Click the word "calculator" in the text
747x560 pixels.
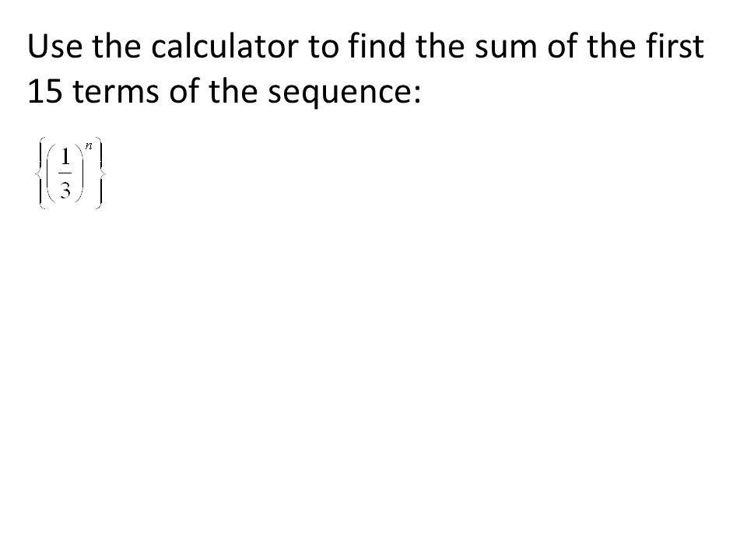(x=224, y=46)
